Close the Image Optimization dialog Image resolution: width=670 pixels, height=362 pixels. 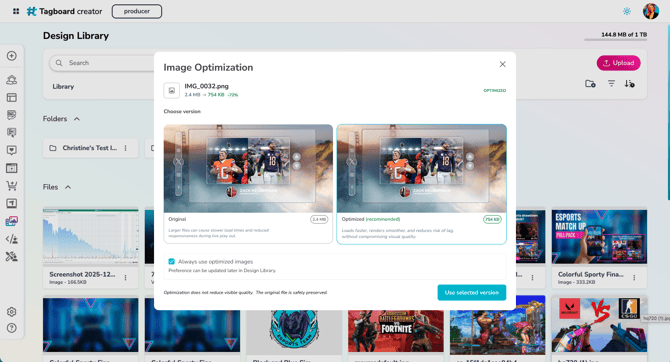(x=502, y=64)
